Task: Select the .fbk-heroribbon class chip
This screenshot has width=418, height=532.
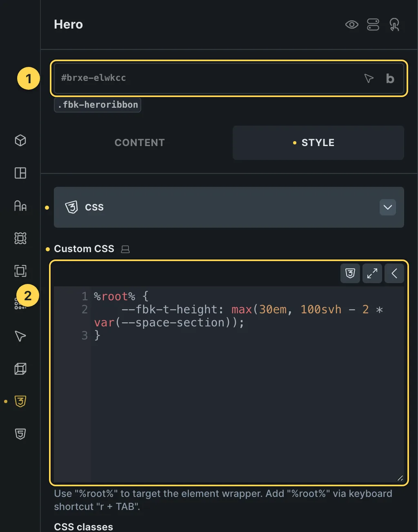Action: pos(98,104)
